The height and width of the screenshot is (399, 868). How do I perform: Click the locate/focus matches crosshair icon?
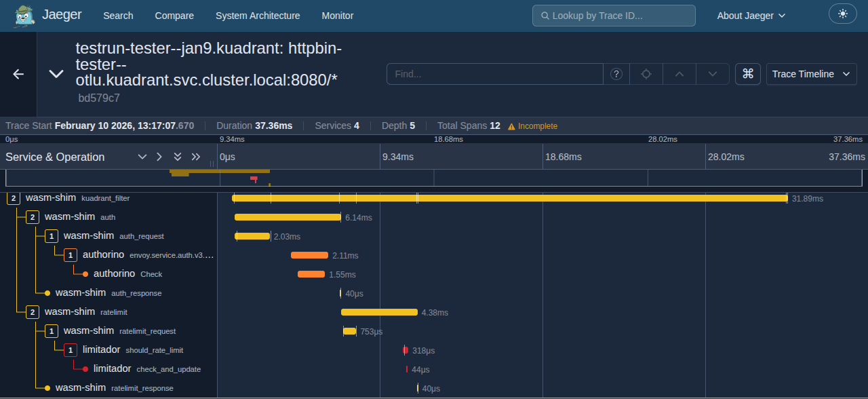646,74
